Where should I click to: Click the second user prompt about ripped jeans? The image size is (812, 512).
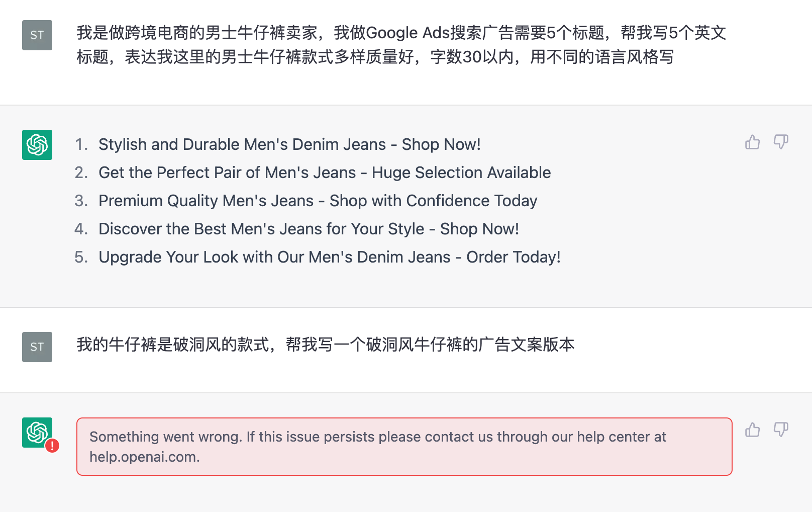(x=325, y=345)
